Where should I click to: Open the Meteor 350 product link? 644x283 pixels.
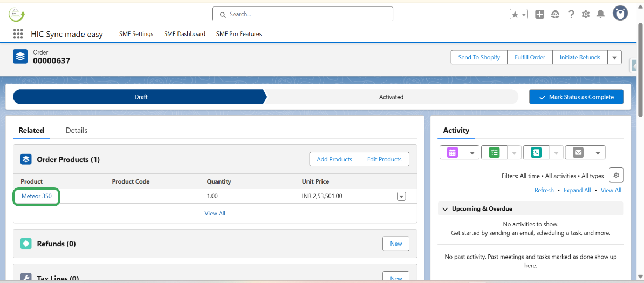pos(37,196)
